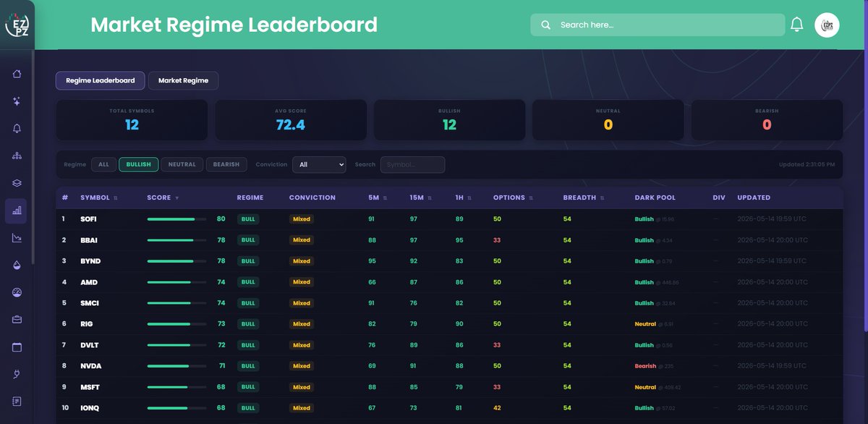Select the BEARISH regime filter

click(226, 164)
